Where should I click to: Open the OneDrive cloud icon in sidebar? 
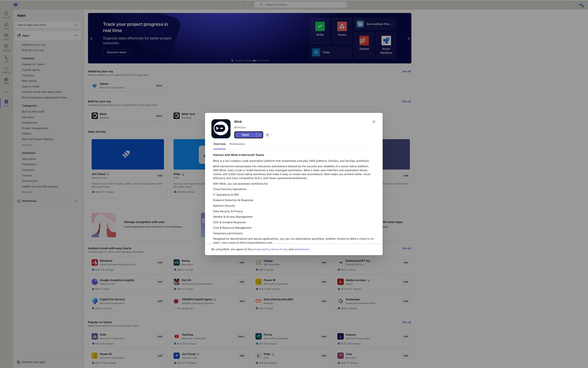point(6,70)
